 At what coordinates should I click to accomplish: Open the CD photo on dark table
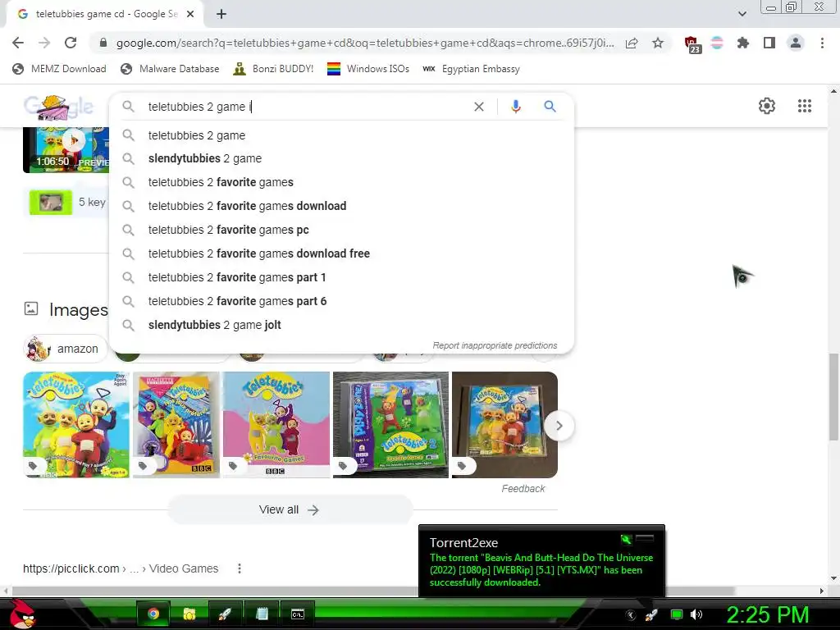click(504, 424)
